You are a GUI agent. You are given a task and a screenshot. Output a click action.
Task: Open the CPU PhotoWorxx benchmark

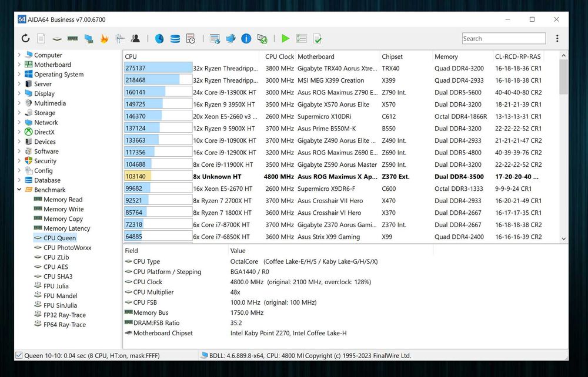[67, 247]
